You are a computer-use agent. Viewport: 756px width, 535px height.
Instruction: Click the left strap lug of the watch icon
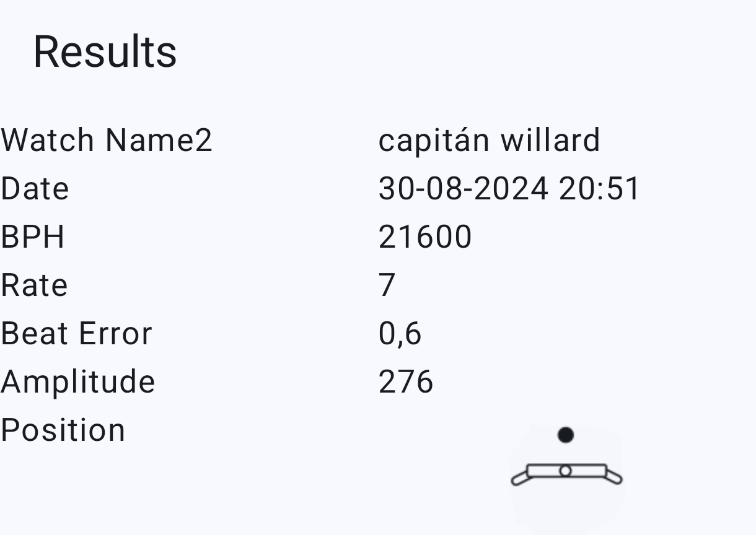tap(519, 477)
